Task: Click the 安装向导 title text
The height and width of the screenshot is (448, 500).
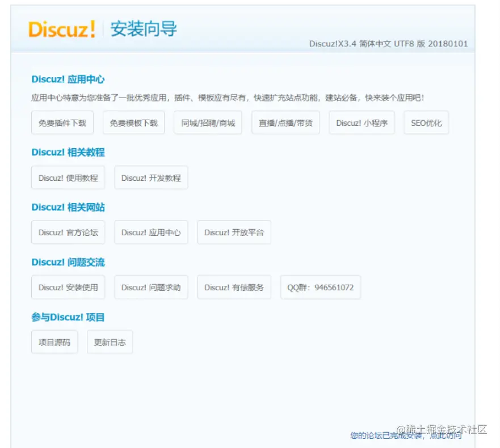Action: point(144,29)
